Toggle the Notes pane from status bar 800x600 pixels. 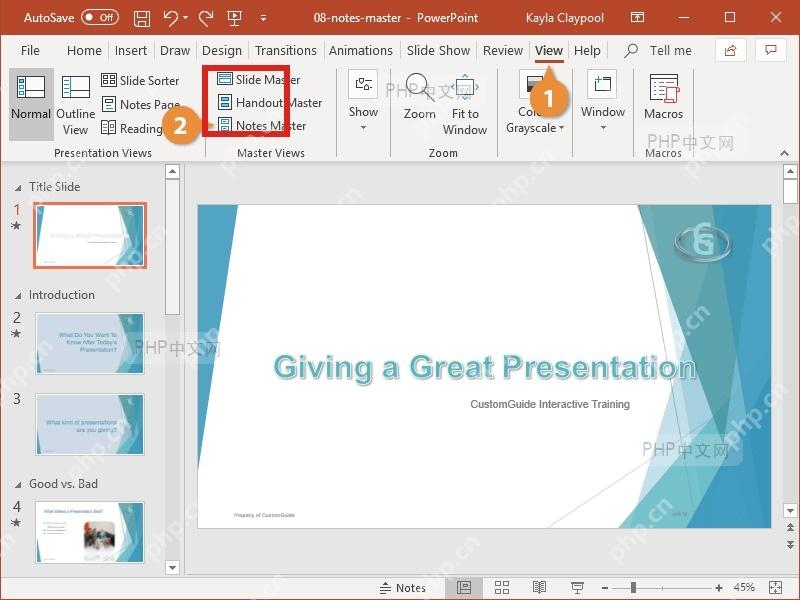pos(403,588)
